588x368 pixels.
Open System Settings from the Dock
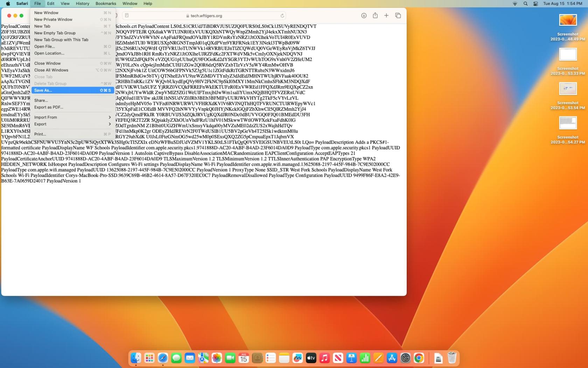pyautogui.click(x=405, y=358)
